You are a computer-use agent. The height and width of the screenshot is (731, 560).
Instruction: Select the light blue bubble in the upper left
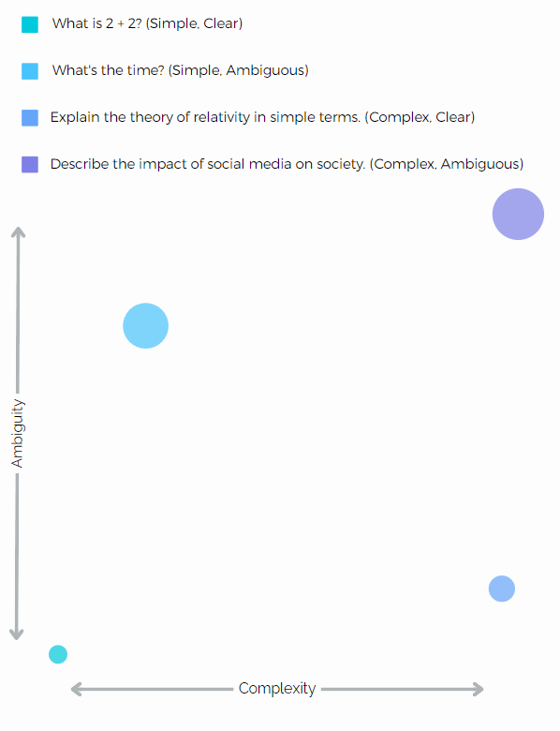145,325
